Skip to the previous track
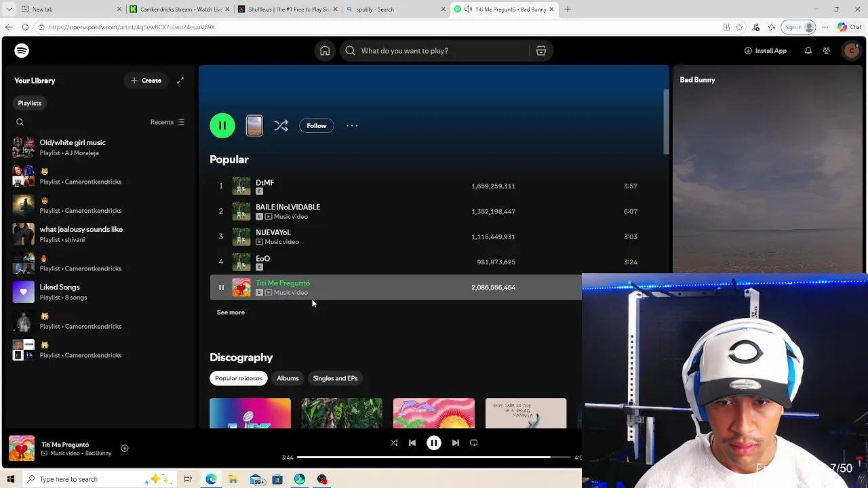Image resolution: width=868 pixels, height=488 pixels. (x=412, y=443)
